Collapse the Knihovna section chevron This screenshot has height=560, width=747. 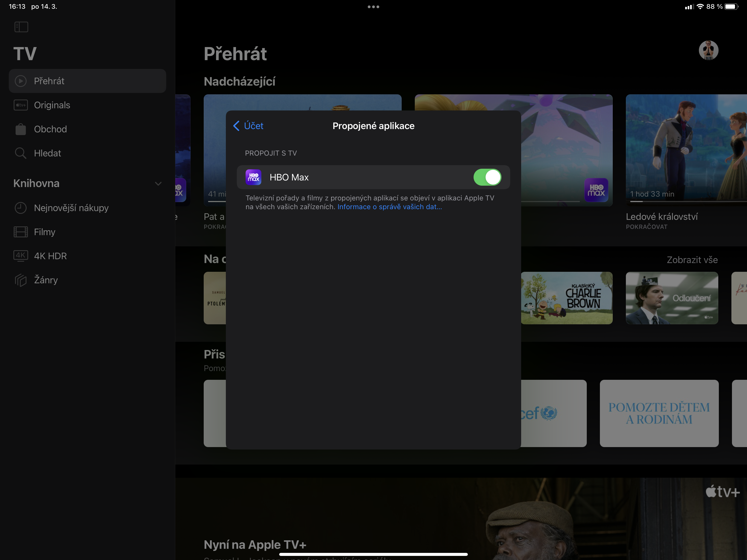(158, 184)
